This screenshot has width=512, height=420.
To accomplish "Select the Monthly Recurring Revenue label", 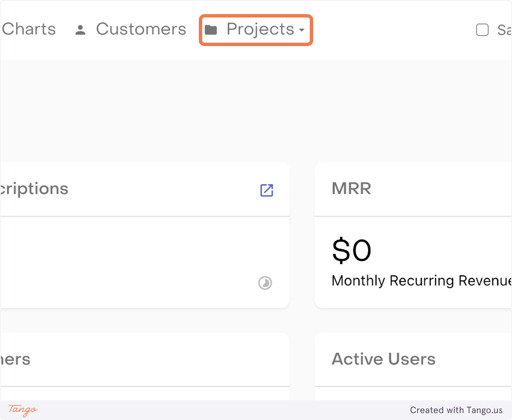I will click(421, 281).
